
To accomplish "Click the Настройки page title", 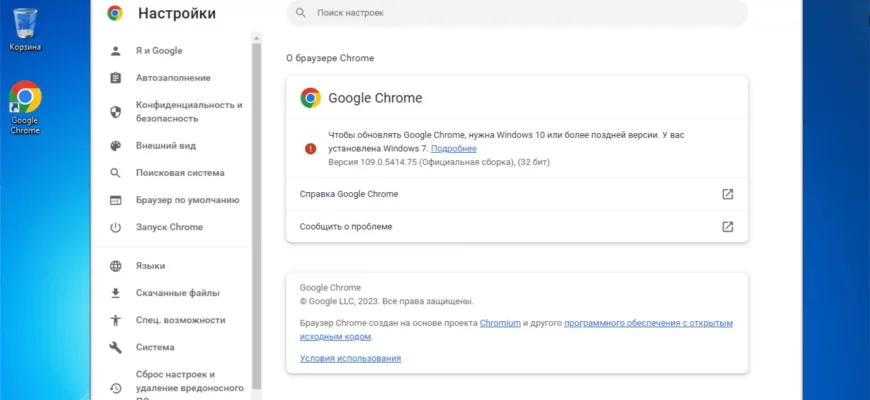I will click(177, 13).
